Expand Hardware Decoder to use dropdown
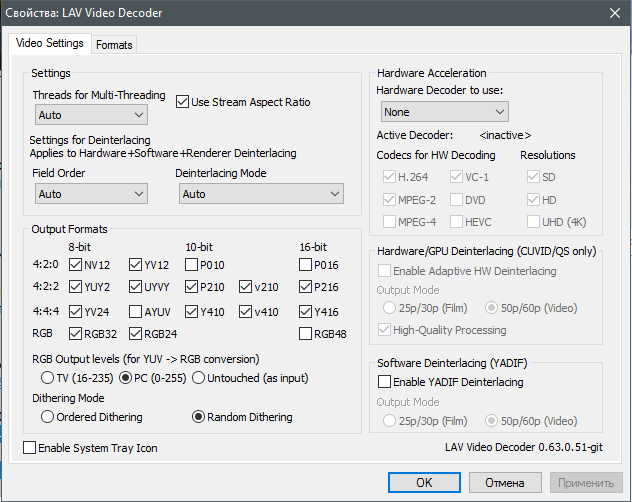Image resolution: width=632 pixels, height=502 pixels. 442,112
